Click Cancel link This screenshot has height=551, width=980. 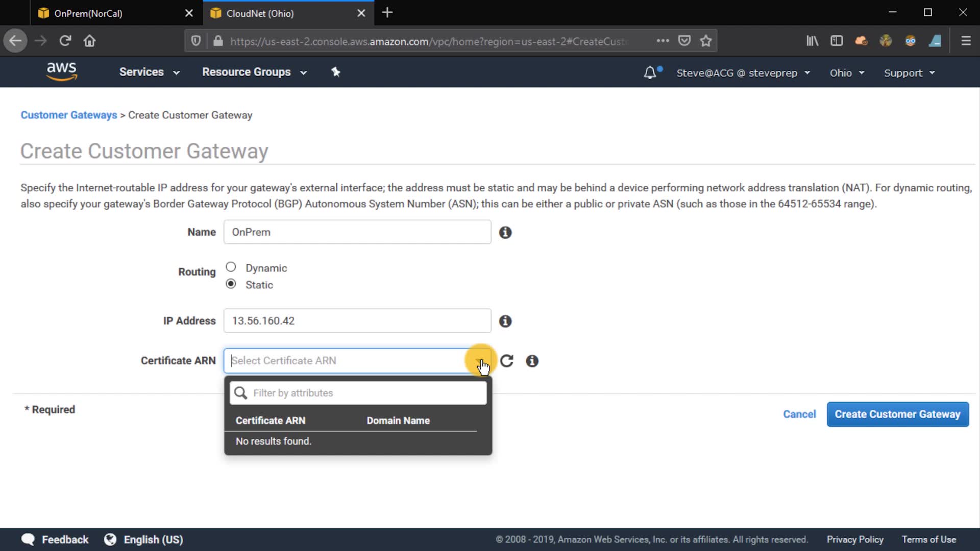click(x=799, y=414)
